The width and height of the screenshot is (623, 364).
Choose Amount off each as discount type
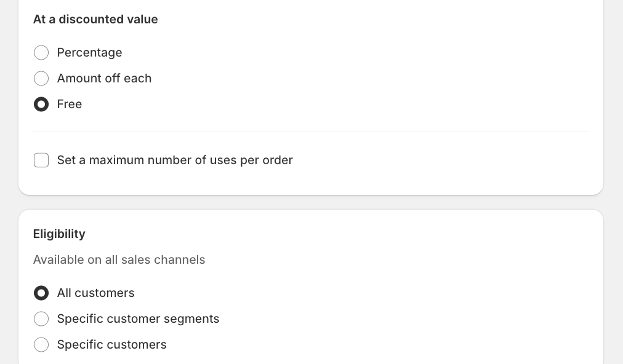[41, 79]
